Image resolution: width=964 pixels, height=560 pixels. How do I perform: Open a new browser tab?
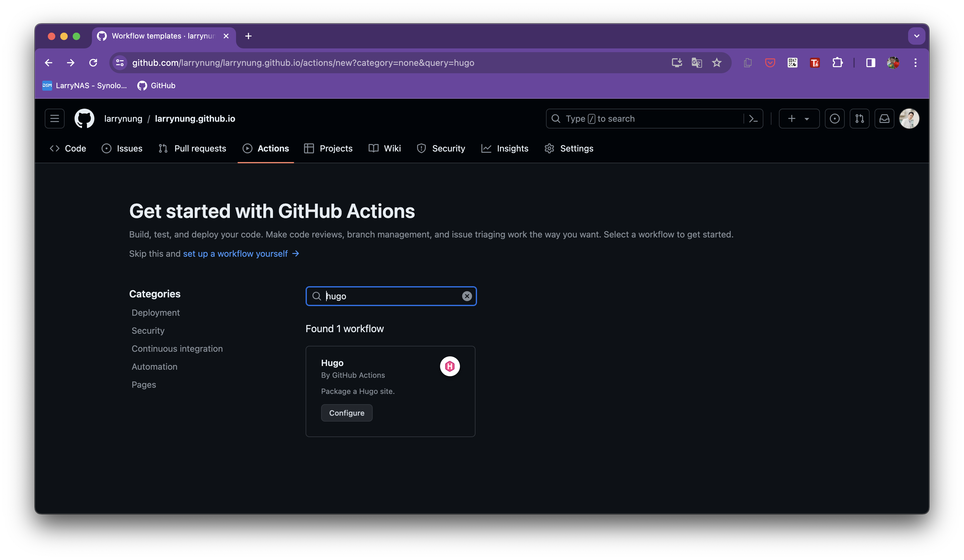(248, 36)
